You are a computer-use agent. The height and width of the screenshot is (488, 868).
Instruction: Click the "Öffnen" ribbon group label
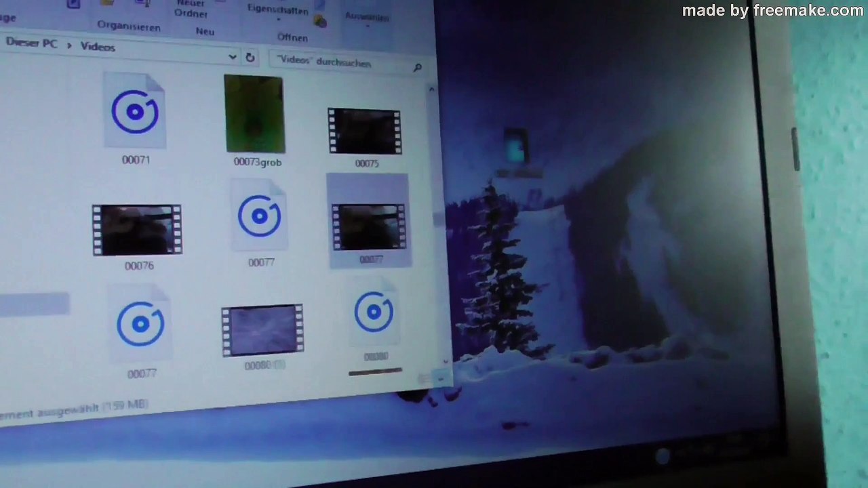[x=292, y=37]
